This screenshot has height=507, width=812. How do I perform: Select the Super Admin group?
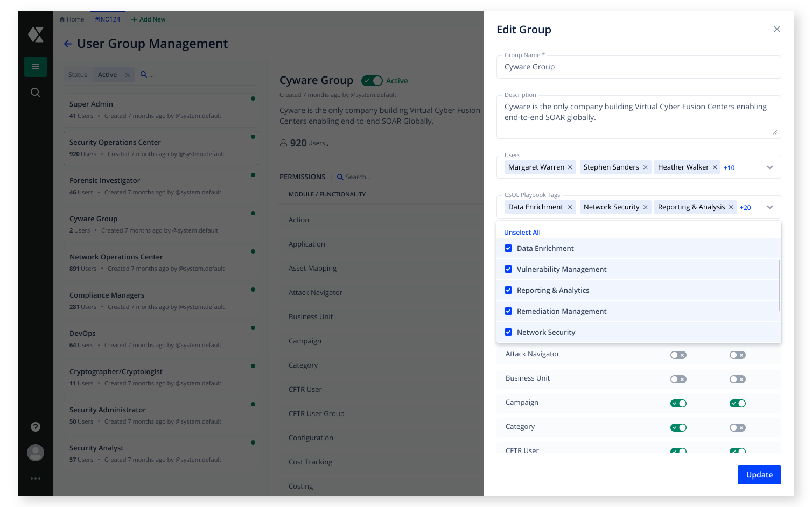point(160,110)
